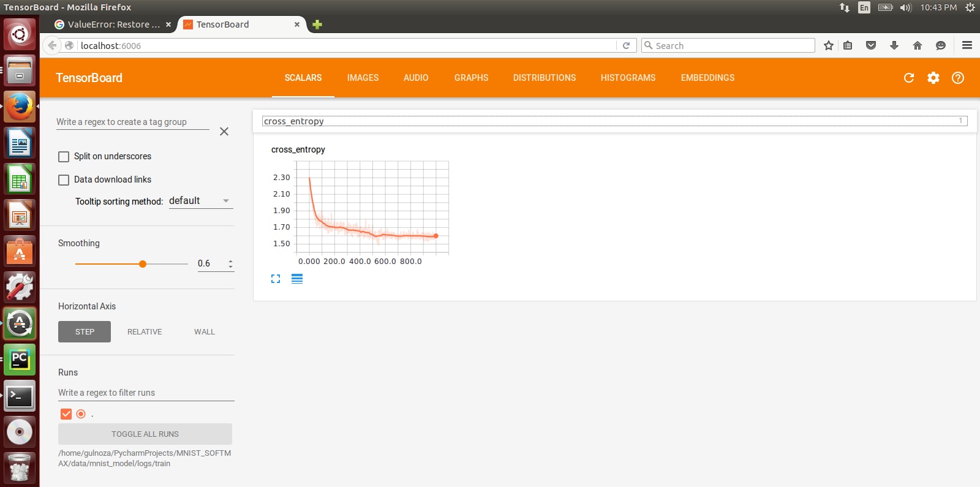Viewport: 980px width, 487px height.
Task: Toggle y-axis log scale on cross_entropy chart
Action: pyautogui.click(x=297, y=279)
